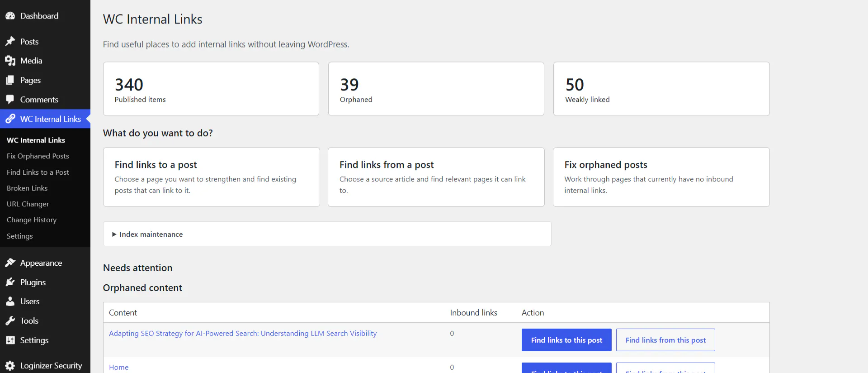Screen dimensions: 868x373
Task: Open the Tools menu label
Action: pyautogui.click(x=29, y=321)
